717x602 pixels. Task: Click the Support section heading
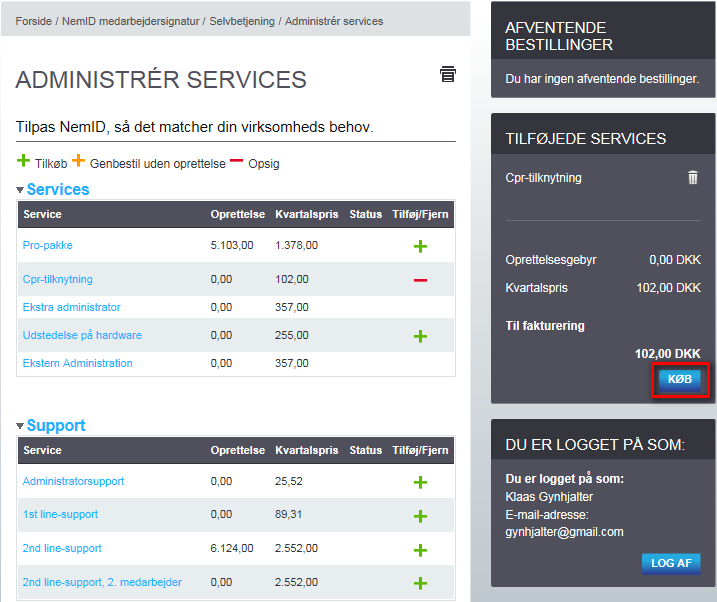pyautogui.click(x=56, y=425)
